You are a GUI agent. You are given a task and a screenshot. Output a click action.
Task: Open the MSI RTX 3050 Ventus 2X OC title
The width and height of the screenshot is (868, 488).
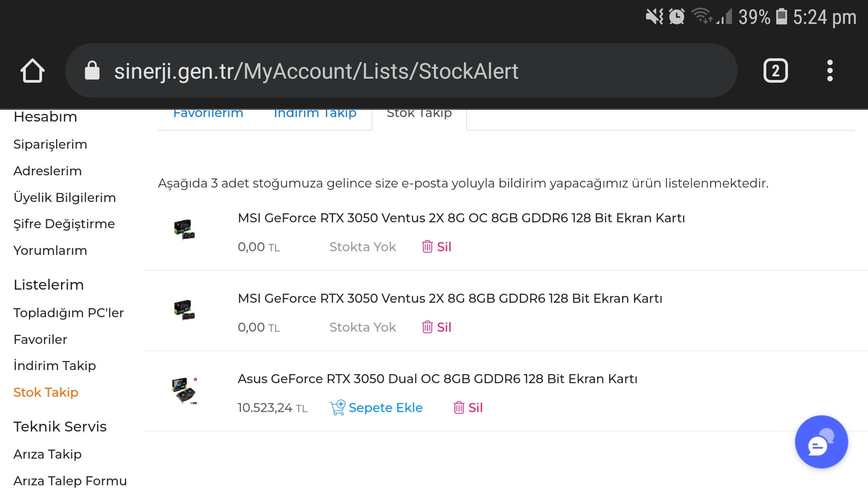[461, 218]
